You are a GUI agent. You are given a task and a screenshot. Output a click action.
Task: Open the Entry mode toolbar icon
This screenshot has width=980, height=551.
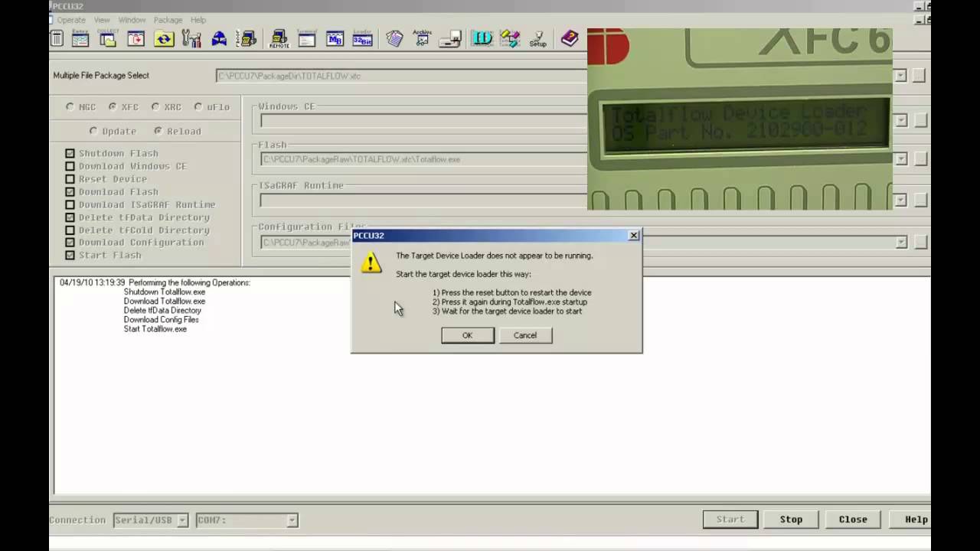point(80,39)
